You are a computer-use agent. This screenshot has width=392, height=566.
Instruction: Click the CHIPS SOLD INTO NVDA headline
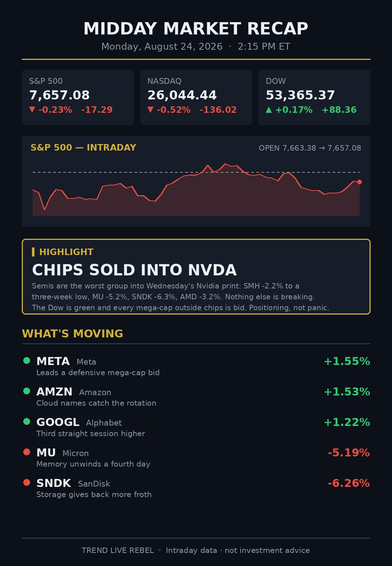coord(134,270)
